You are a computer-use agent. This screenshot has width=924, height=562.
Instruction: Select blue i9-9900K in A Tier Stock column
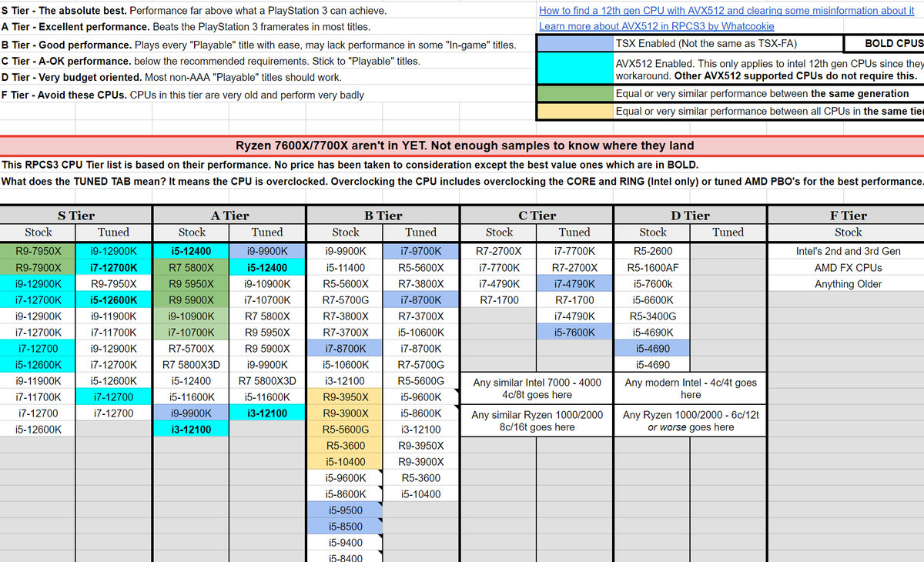point(192,413)
